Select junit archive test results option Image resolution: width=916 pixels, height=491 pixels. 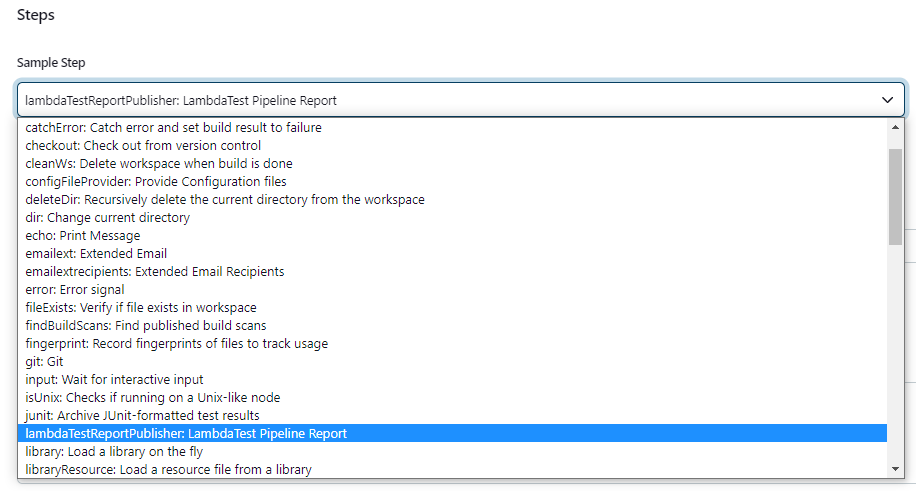click(142, 415)
